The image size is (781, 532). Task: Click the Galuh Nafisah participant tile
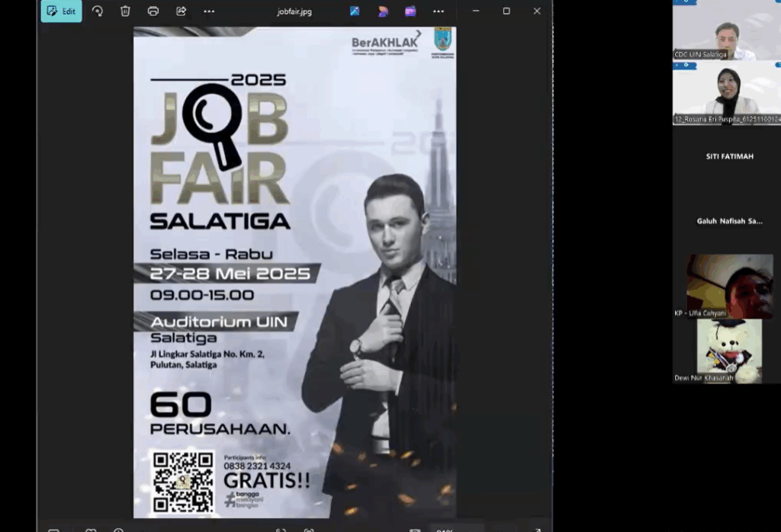click(x=729, y=221)
